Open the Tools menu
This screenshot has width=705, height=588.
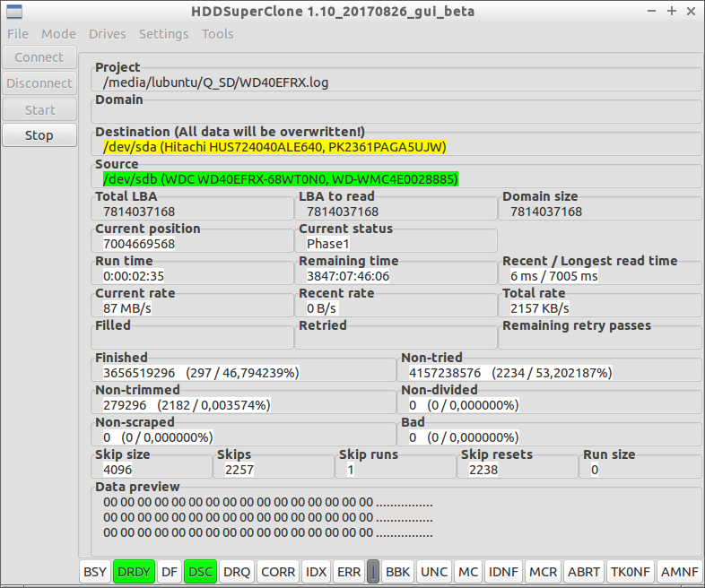(x=218, y=34)
